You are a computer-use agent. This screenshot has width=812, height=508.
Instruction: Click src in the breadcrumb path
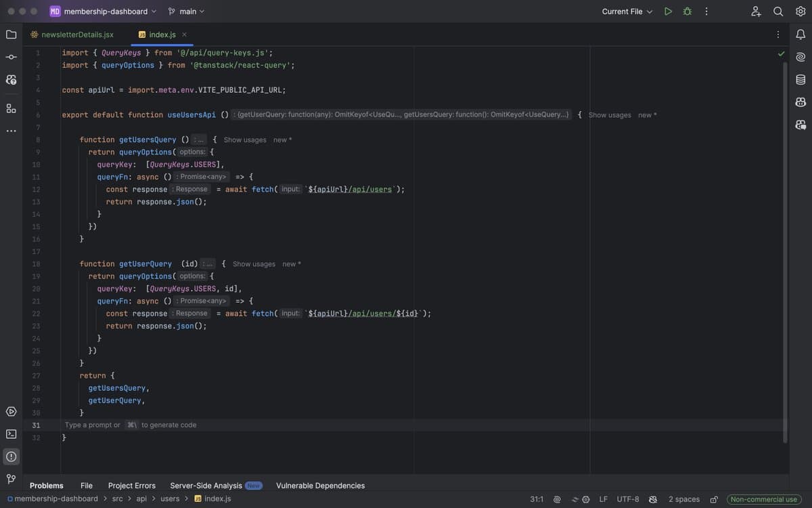(117, 499)
